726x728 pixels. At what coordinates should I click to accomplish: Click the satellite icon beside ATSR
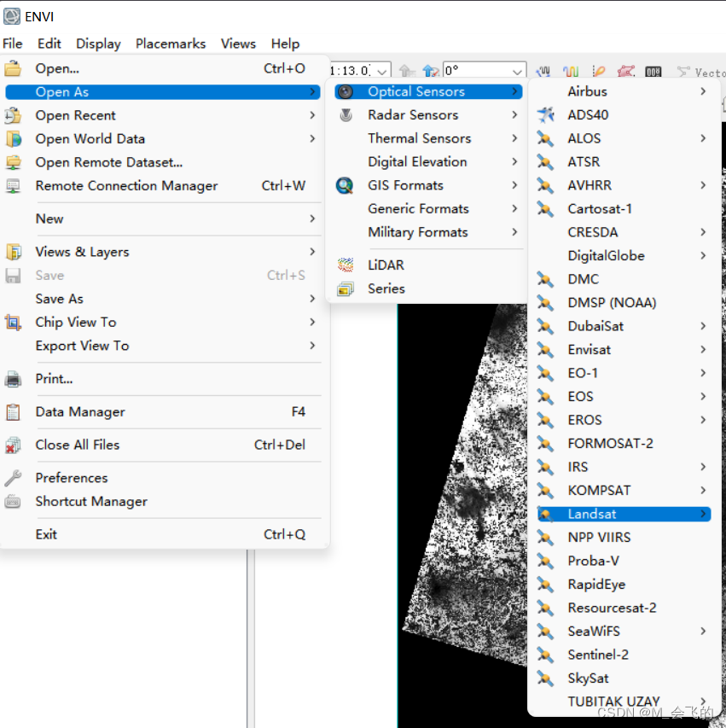(x=545, y=161)
